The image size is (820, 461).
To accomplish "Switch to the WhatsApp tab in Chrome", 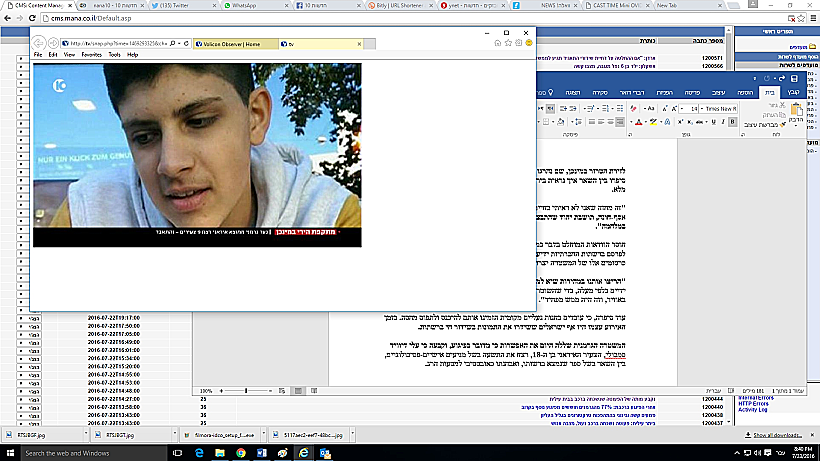I will click(x=255, y=5).
